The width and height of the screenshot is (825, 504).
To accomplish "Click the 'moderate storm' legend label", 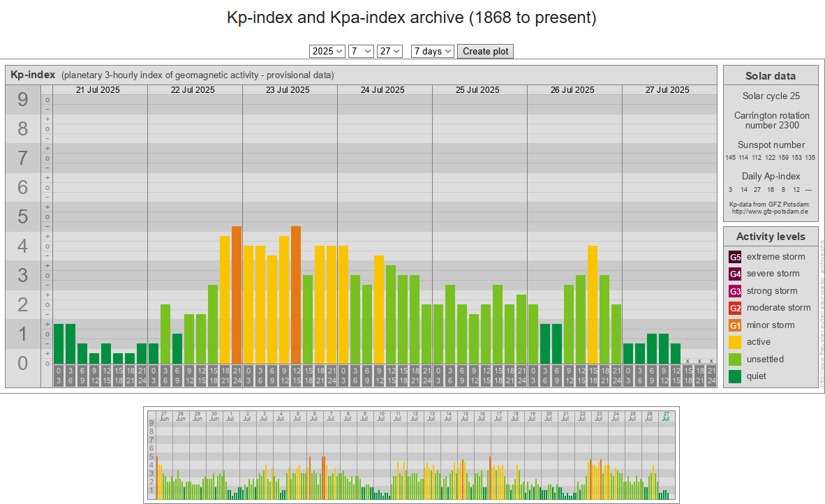I will [779, 308].
